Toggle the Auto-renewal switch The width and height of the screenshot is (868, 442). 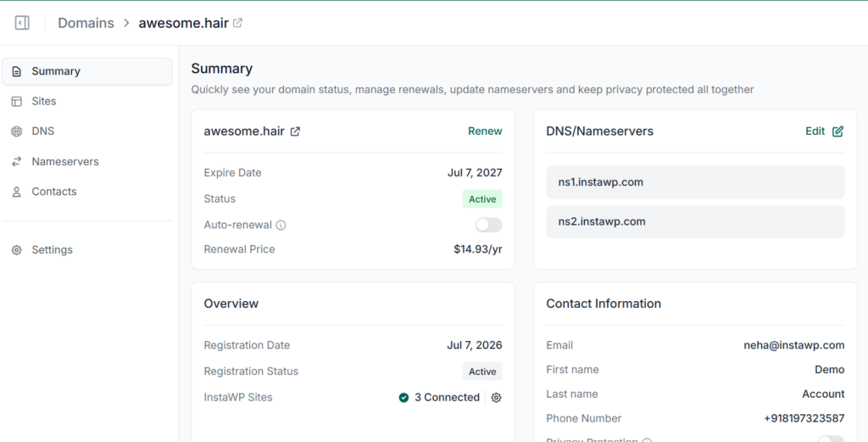(488, 224)
